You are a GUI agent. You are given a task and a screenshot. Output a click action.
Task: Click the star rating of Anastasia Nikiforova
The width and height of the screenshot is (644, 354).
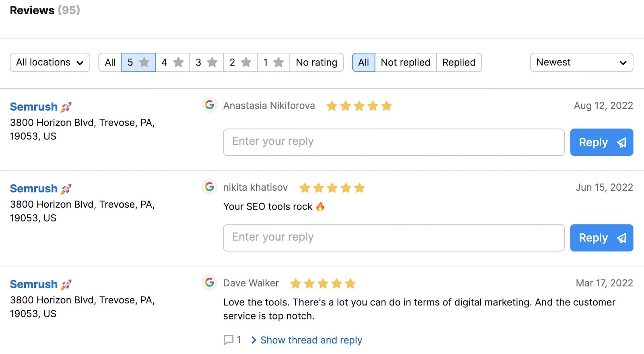point(359,106)
